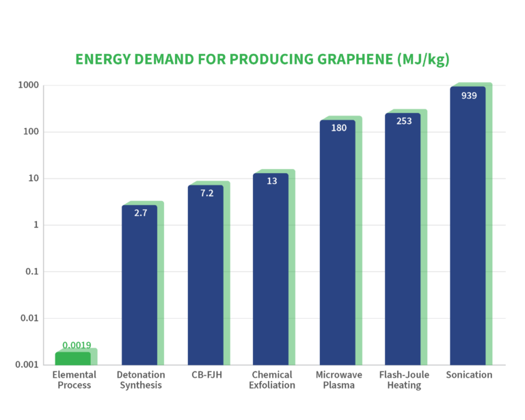Click the 'Sonication' axis label
The height and width of the screenshot is (420, 525).
pos(469,375)
